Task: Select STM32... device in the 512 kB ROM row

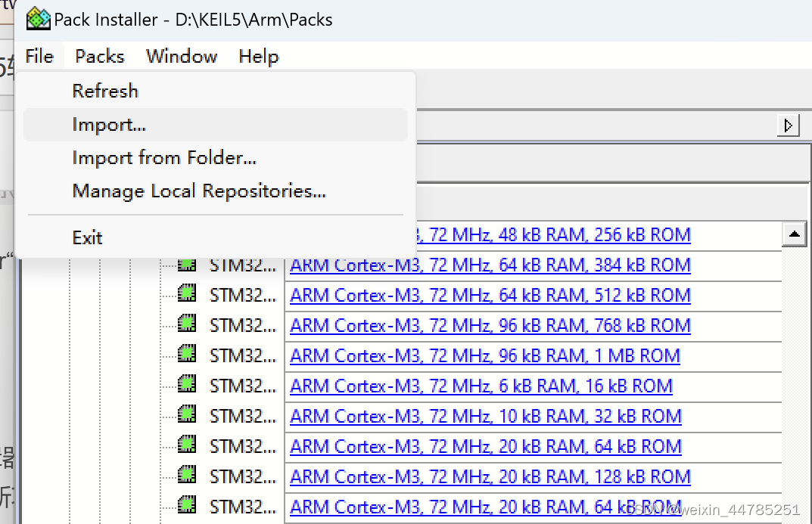Action: (243, 296)
